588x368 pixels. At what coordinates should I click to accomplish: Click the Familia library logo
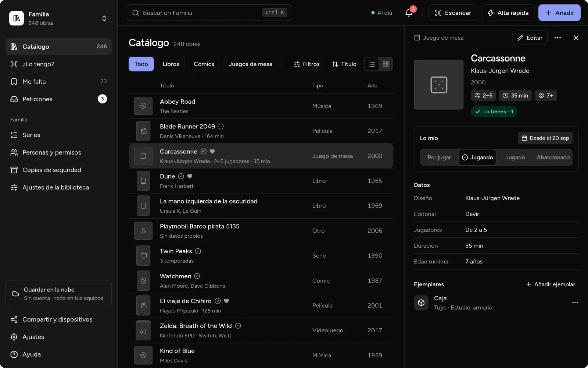coord(17,18)
